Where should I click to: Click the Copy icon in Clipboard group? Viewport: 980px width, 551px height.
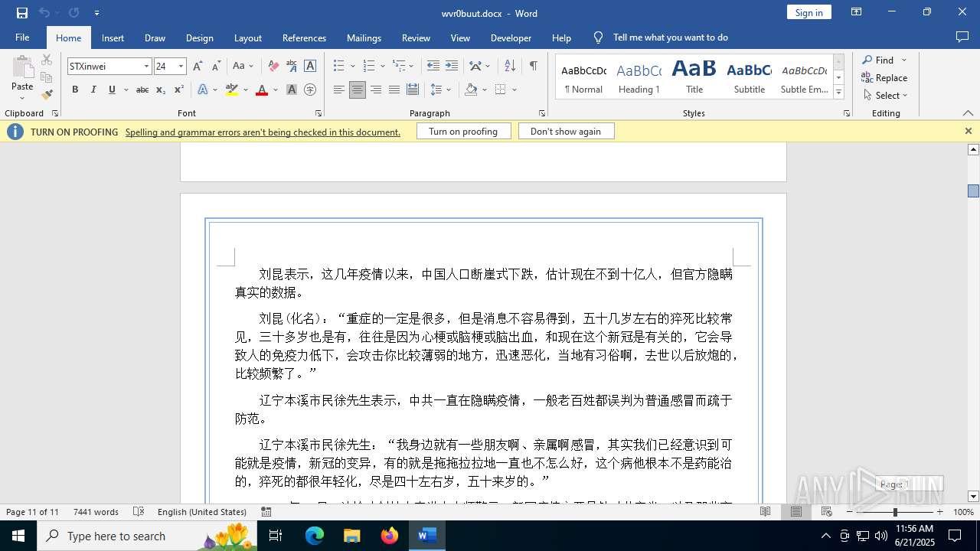click(x=47, y=77)
